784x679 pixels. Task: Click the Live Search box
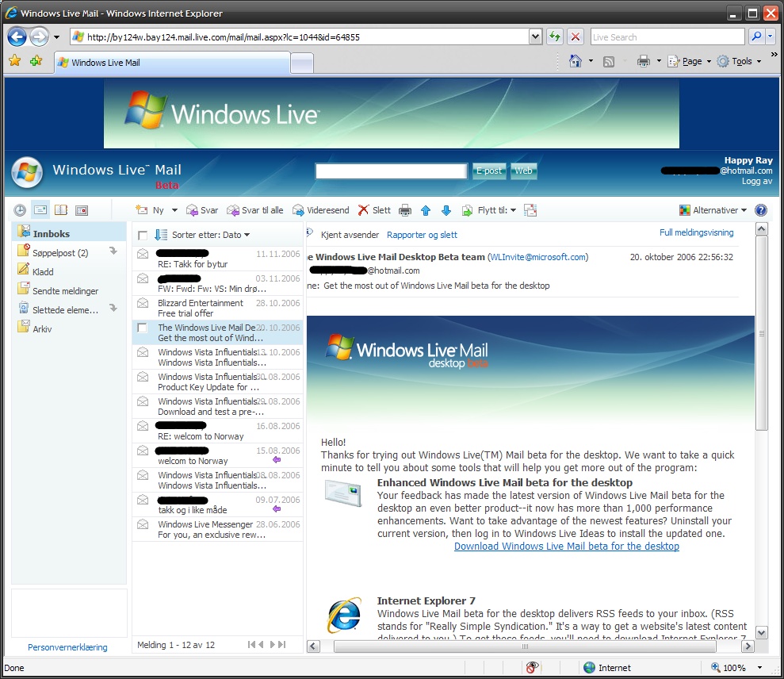tap(667, 36)
